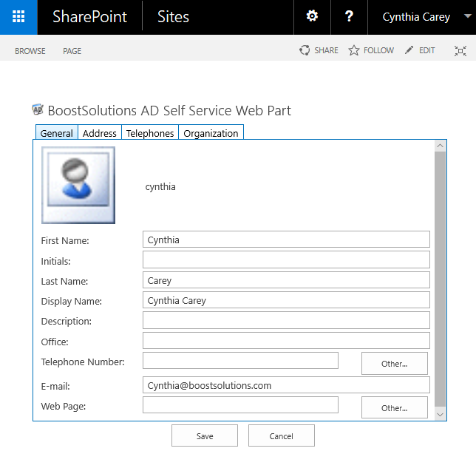Click the cynthia username text

pyautogui.click(x=160, y=187)
